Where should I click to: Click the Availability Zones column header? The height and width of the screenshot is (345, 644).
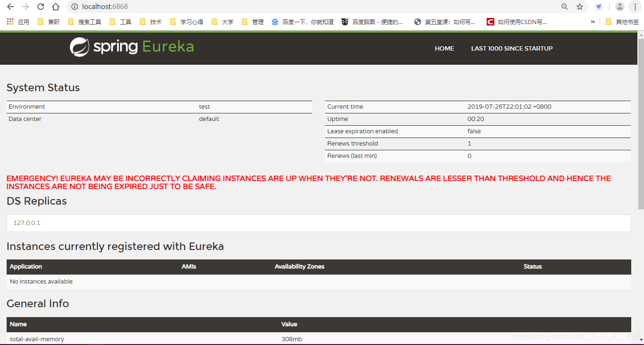pos(300,267)
